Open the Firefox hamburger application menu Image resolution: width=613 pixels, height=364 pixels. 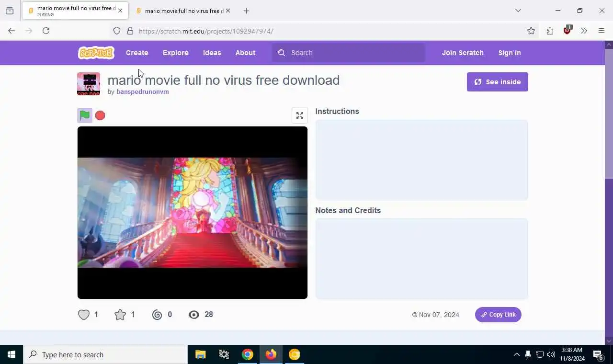click(x=602, y=31)
